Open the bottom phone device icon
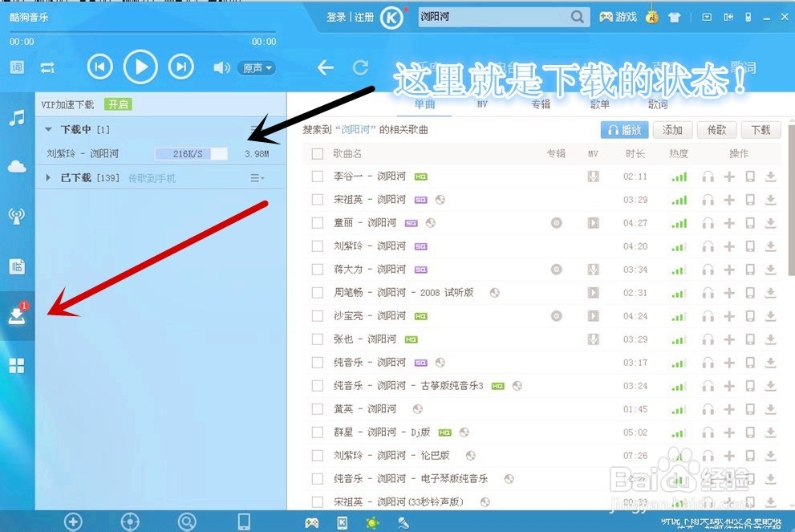The width and height of the screenshot is (795, 532). click(244, 522)
